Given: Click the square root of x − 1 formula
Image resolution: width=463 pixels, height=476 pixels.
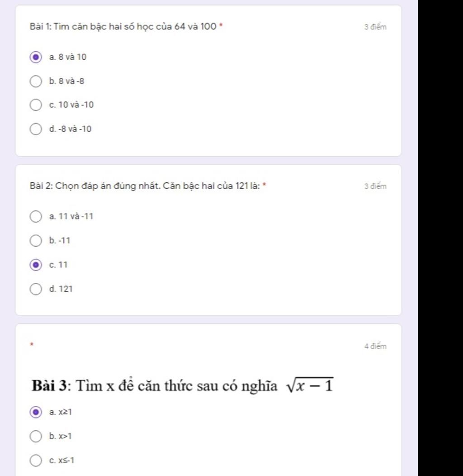Looking at the screenshot, I should coord(310,385).
